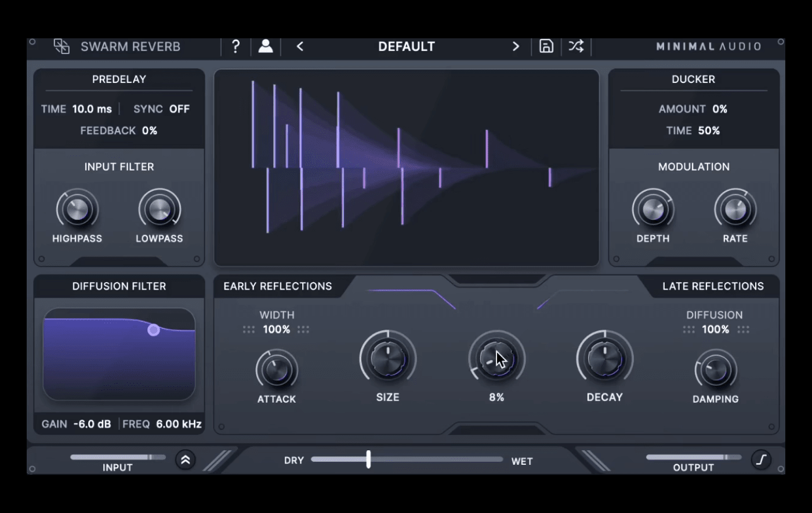This screenshot has width=812, height=513.
Task: Click the modulation DEPTH knob
Action: click(653, 209)
